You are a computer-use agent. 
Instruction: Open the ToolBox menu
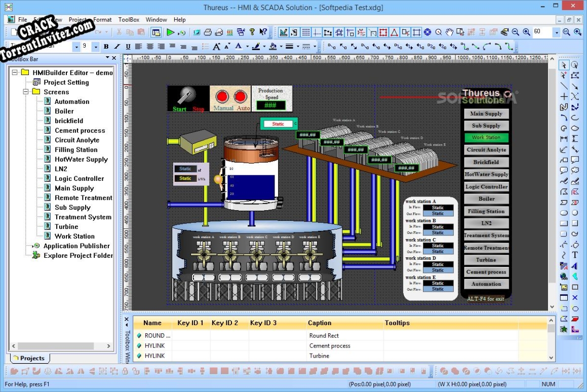[128, 19]
